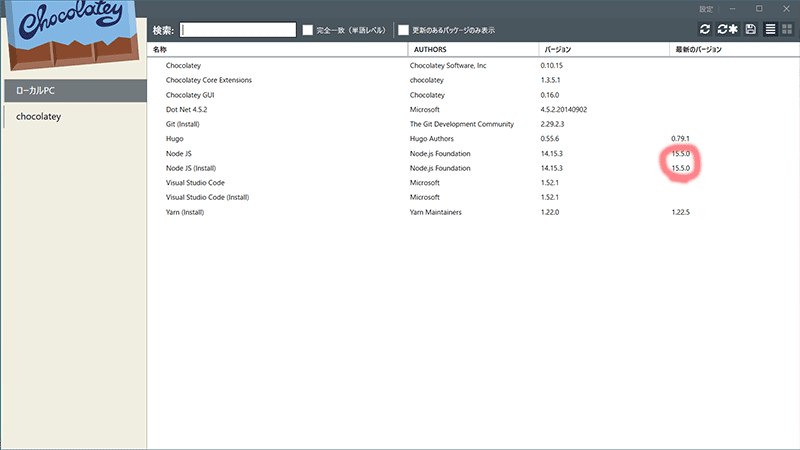The image size is (800, 450).
Task: Click the Chocolatey logo
Action: pyautogui.click(x=73, y=35)
